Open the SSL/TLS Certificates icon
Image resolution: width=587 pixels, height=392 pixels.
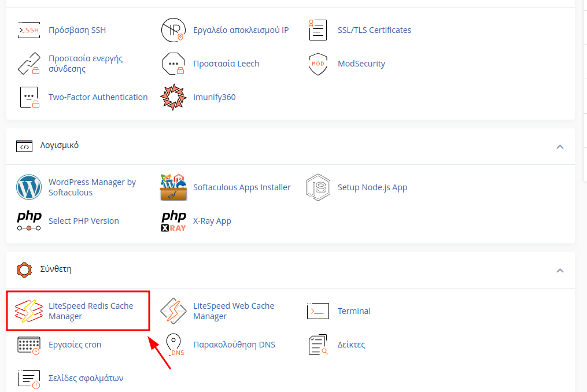[x=318, y=30]
